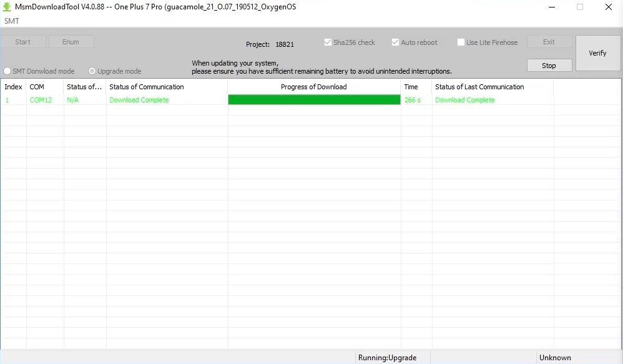Click the '266 s' time cell
Screen dimensions: 623x364
coord(413,100)
